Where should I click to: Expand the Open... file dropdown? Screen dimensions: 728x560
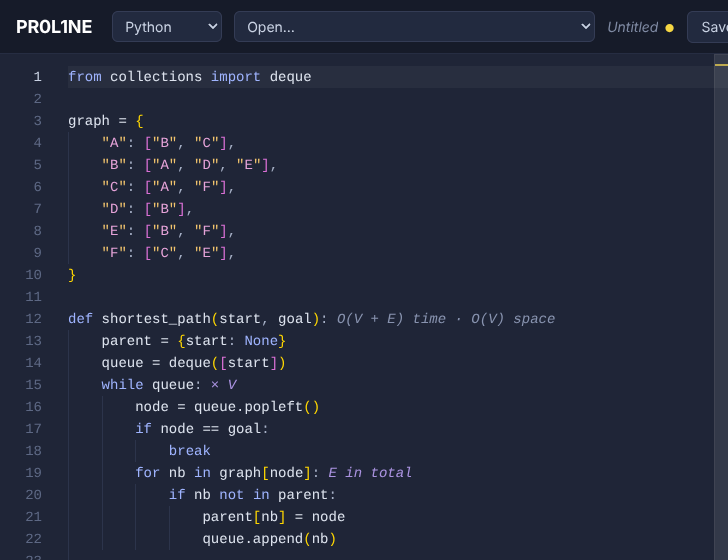pos(414,27)
